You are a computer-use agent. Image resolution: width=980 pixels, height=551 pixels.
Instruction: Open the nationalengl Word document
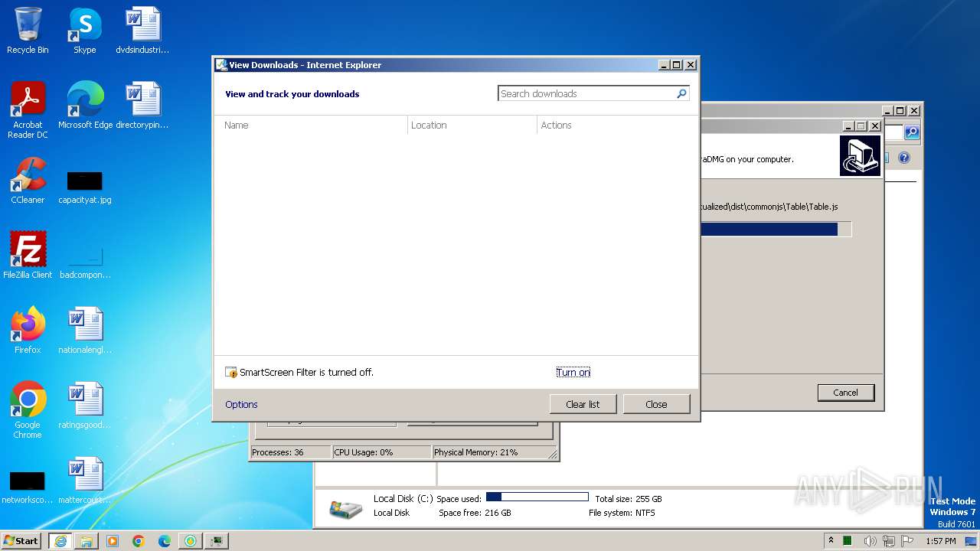pos(85,331)
